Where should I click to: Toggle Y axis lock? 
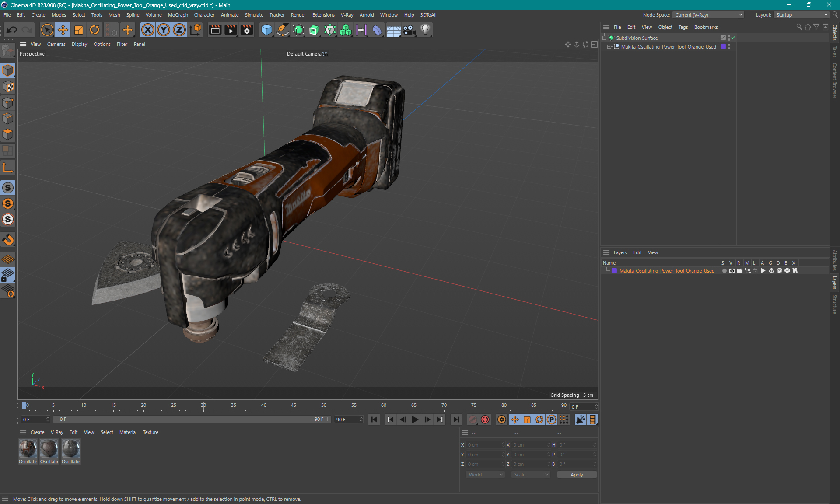click(x=164, y=30)
